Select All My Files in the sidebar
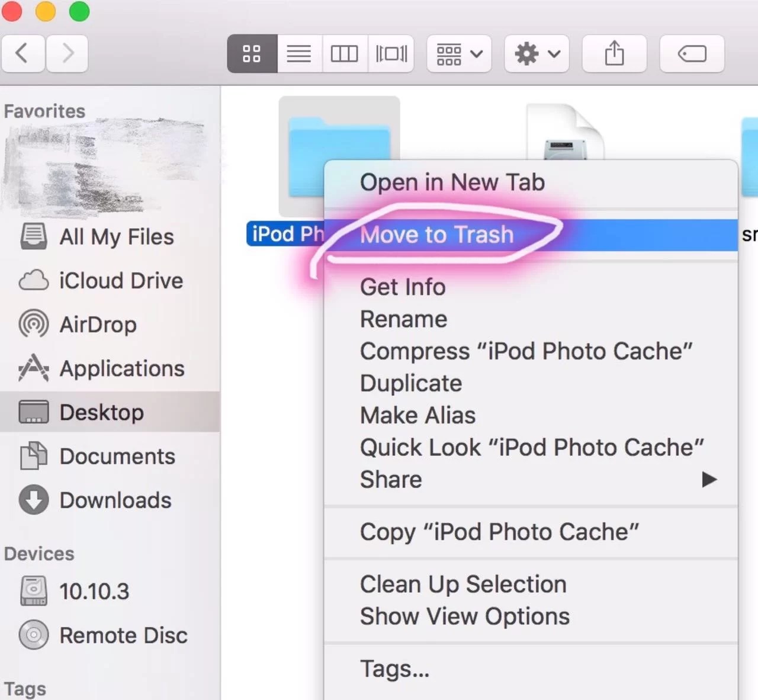Viewport: 758px width, 700px height. [x=117, y=236]
